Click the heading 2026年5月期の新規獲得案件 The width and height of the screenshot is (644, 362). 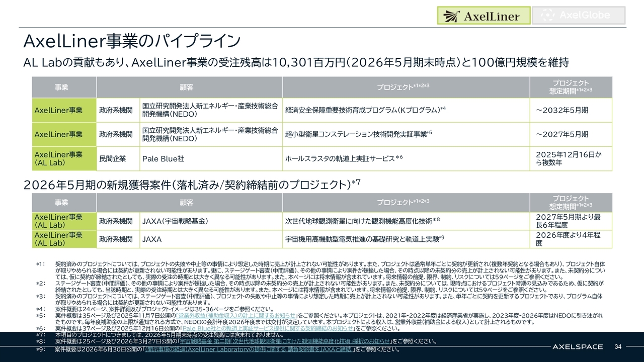click(x=192, y=185)
